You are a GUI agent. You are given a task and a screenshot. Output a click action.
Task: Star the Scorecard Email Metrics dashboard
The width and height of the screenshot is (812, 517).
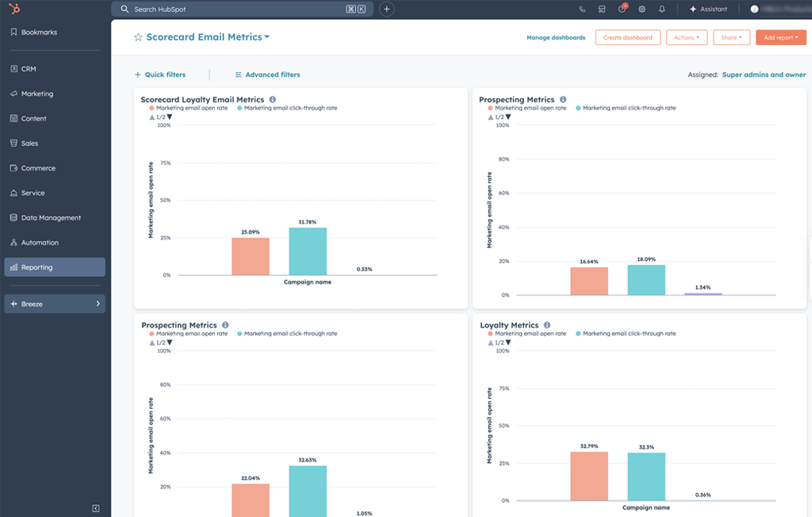(138, 37)
